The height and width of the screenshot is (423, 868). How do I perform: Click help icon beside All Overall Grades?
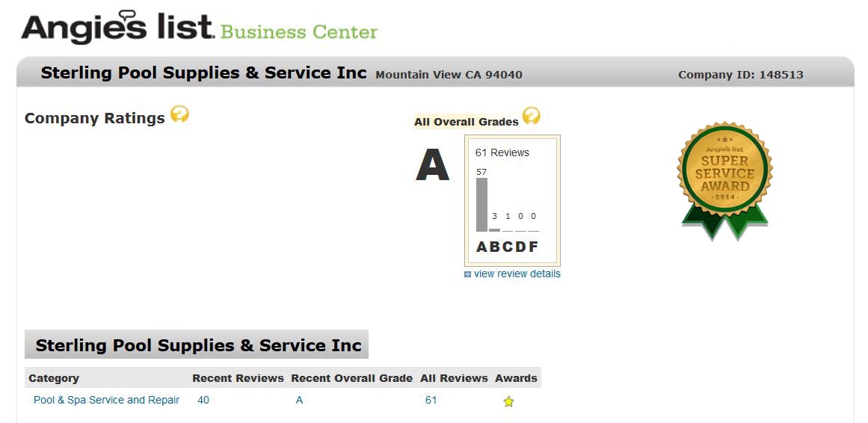click(x=531, y=116)
